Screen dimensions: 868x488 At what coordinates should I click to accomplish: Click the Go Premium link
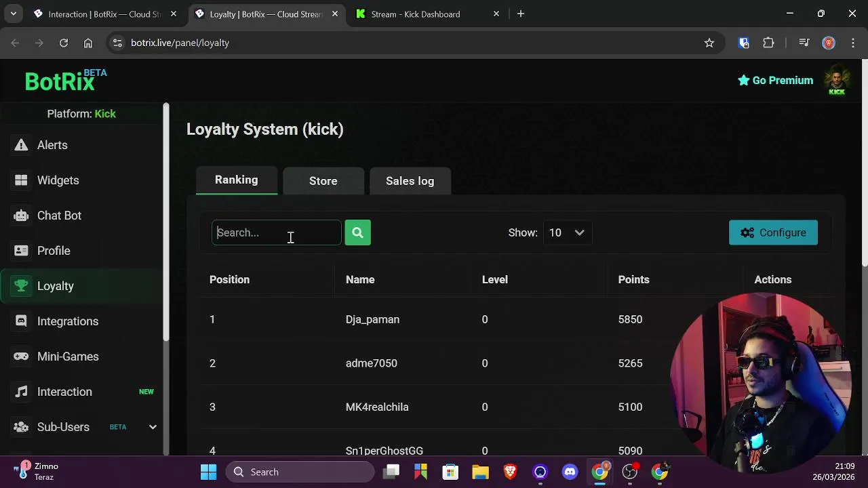click(x=775, y=80)
